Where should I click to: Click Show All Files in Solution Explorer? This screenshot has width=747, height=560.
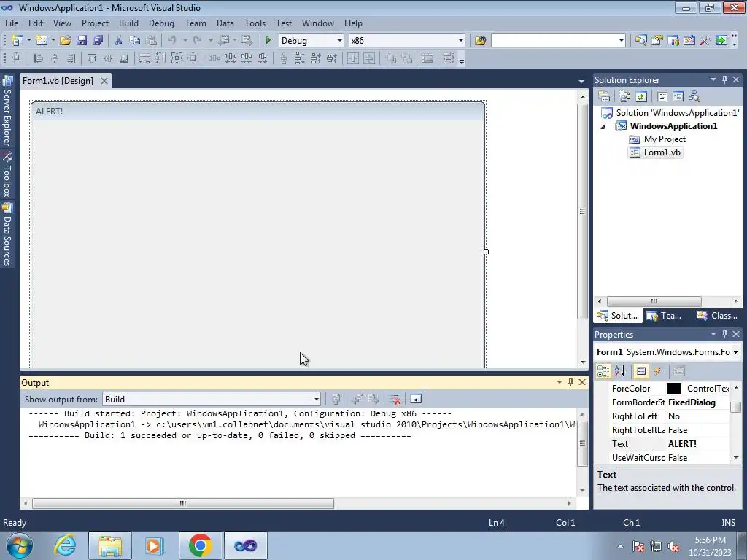[625, 97]
